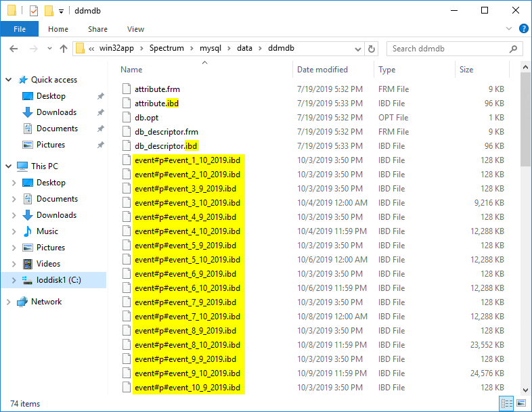Sort files by Date modified column
This screenshot has height=412, width=532.
[322, 70]
